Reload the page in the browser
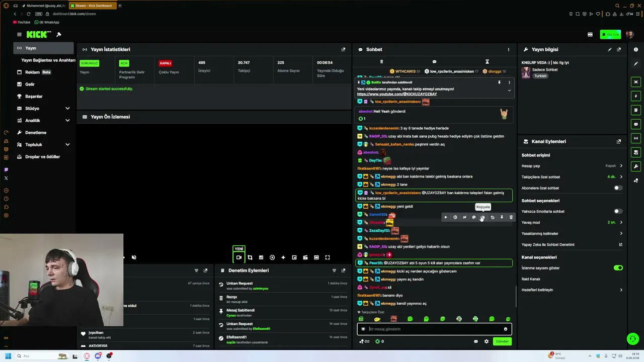 click(x=28, y=14)
